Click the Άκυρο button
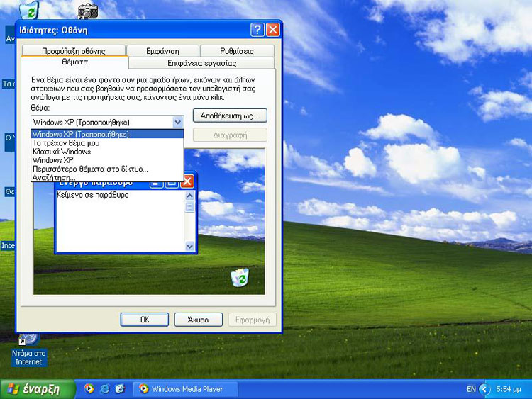Viewport: 532px width, 399px height. click(198, 320)
